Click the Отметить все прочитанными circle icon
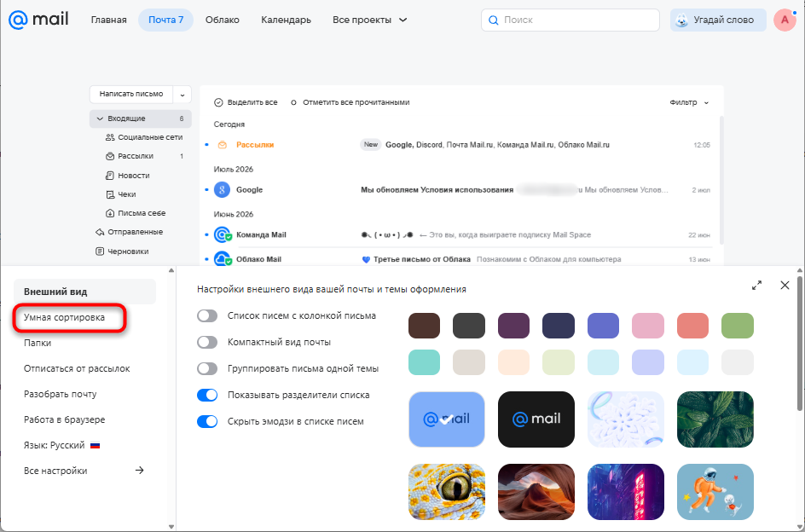The height and width of the screenshot is (532, 805). (x=293, y=102)
